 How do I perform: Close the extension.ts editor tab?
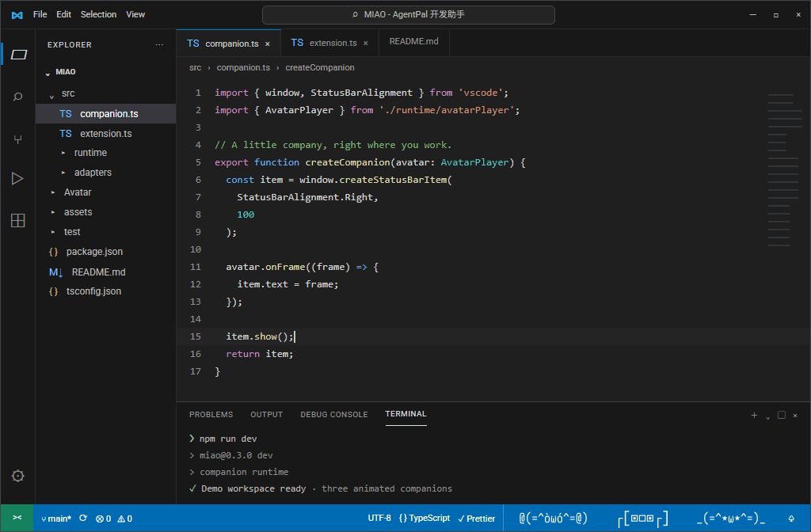tap(366, 44)
